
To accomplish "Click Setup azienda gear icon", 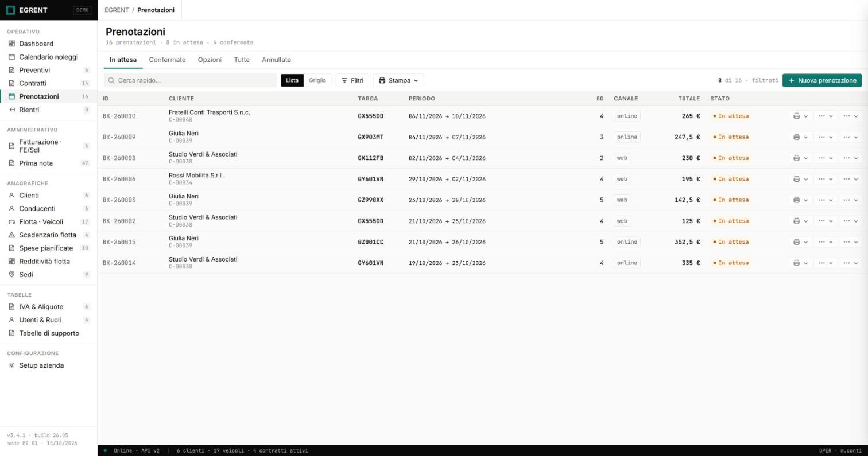I will [11, 365].
